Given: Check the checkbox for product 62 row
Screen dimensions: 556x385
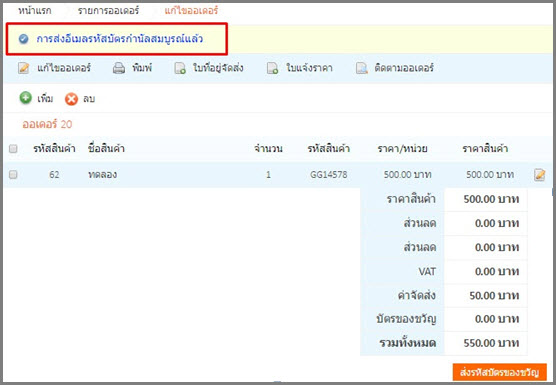Looking at the screenshot, I should point(13,174).
